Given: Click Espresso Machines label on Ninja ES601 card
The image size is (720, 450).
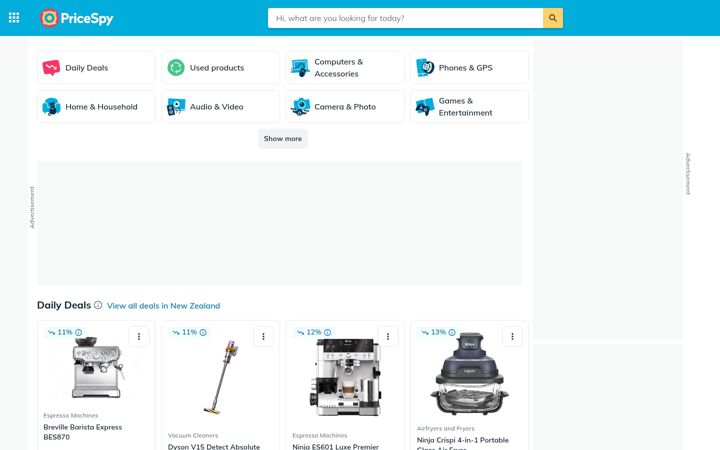Looking at the screenshot, I should coord(320,435).
